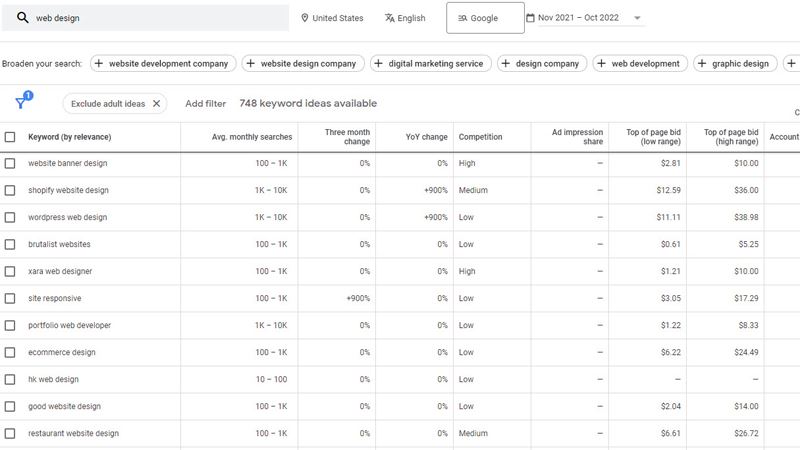Click 748 keyword ideas available text

click(x=308, y=104)
